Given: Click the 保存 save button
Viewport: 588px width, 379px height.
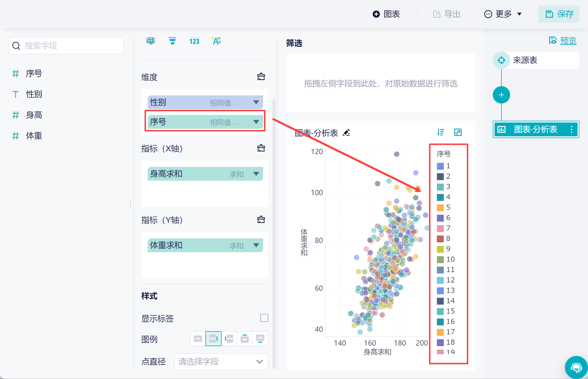Looking at the screenshot, I should click(559, 14).
